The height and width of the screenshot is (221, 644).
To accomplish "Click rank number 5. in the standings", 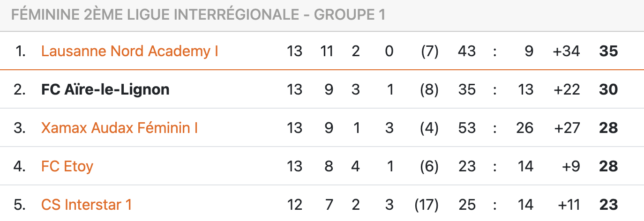I will point(20,205).
